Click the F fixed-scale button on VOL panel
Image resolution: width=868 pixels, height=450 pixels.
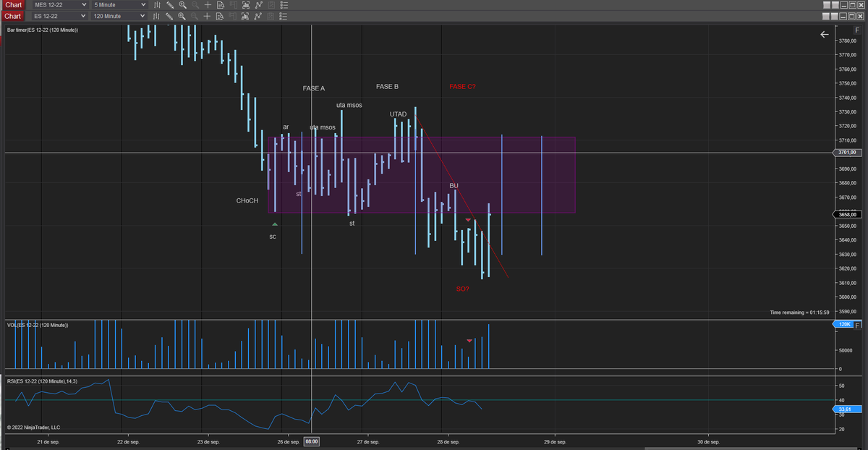tap(858, 324)
